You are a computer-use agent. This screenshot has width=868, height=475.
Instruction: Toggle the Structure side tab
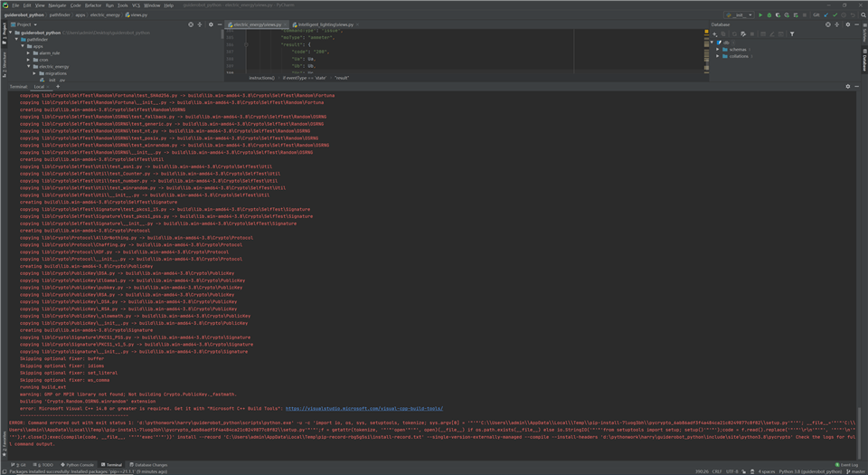click(5, 64)
